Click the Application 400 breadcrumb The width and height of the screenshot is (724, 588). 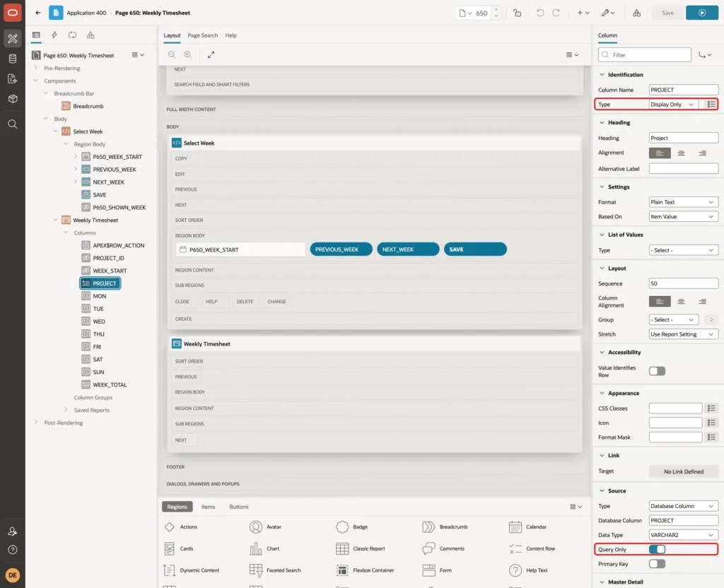coord(86,13)
